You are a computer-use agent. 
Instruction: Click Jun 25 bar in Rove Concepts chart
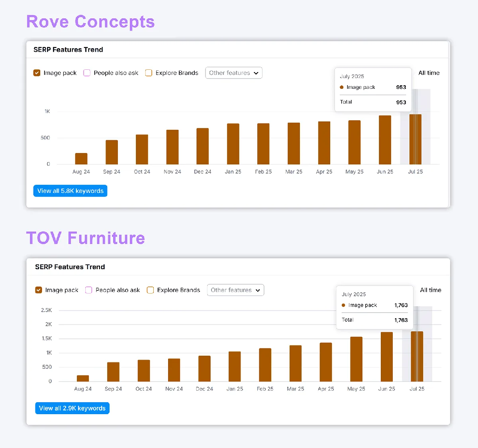[385, 140]
